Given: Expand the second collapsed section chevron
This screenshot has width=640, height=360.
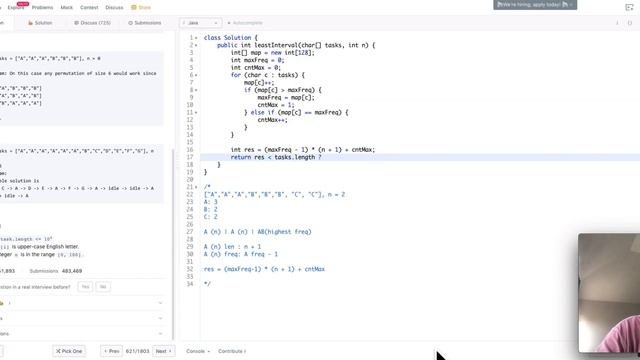Looking at the screenshot, I should [160, 318].
